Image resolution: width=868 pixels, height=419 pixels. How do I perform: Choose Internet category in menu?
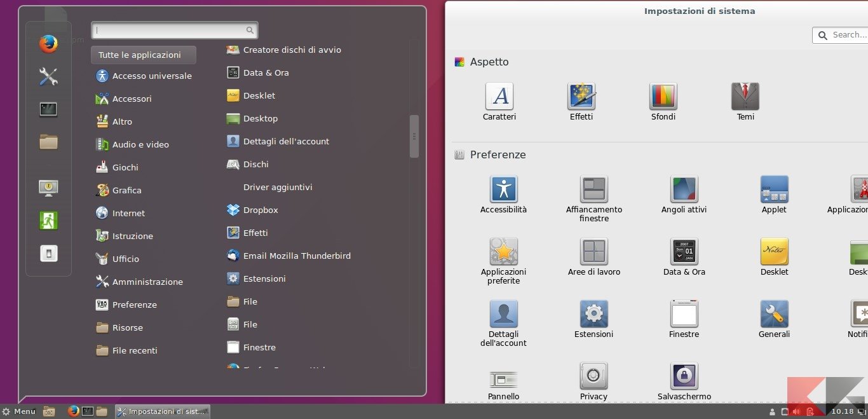(128, 213)
